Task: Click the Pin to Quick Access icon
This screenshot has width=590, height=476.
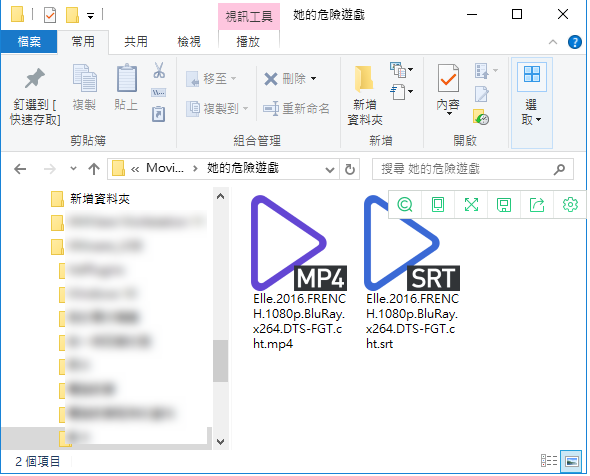Action: (x=35, y=78)
